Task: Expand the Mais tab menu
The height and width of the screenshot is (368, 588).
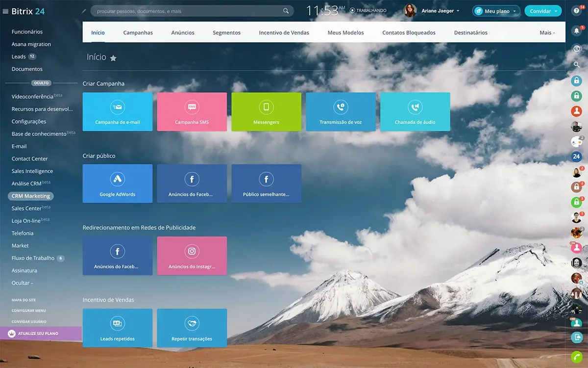Action: click(x=547, y=33)
